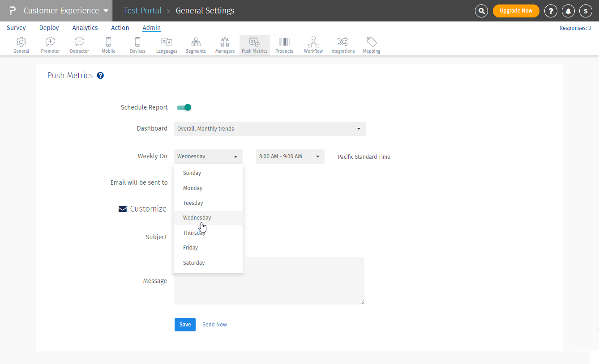Open the Segments icon

point(196,45)
